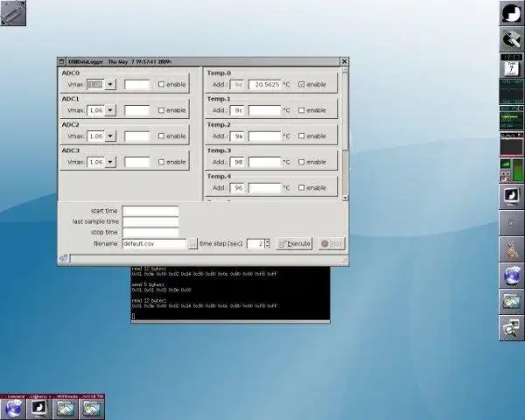The height and width of the screenshot is (420, 525).
Task: Close the USBDataLogger window
Action: 344,61
